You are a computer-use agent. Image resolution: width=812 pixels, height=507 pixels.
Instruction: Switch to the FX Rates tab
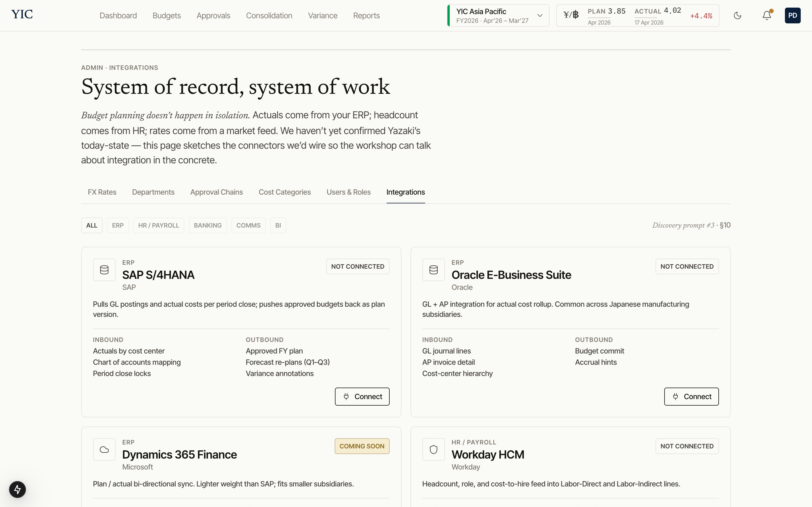click(x=102, y=192)
